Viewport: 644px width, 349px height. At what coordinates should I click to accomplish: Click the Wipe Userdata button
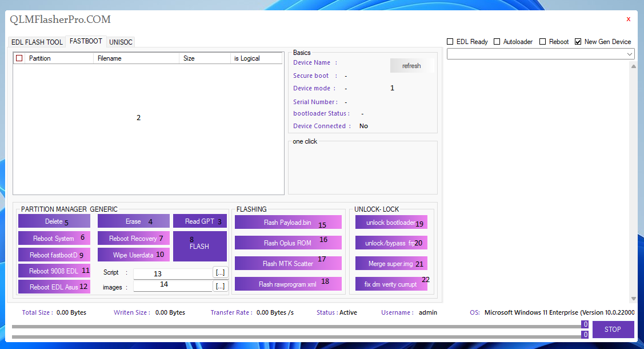click(134, 255)
